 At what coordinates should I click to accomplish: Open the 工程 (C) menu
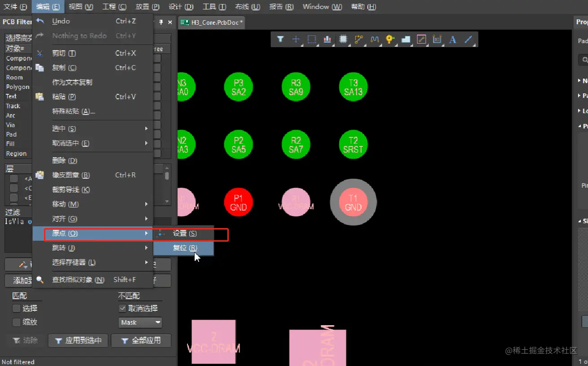114,7
